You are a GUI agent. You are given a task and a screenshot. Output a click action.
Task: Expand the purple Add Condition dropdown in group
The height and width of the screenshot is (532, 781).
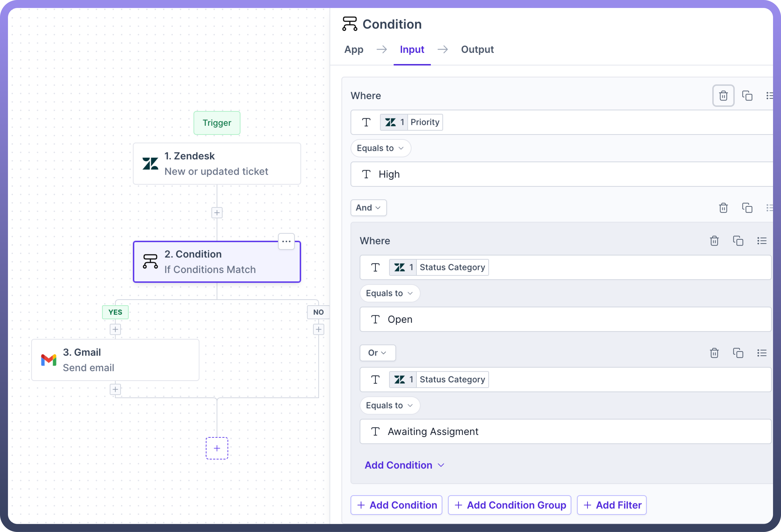coord(404,465)
